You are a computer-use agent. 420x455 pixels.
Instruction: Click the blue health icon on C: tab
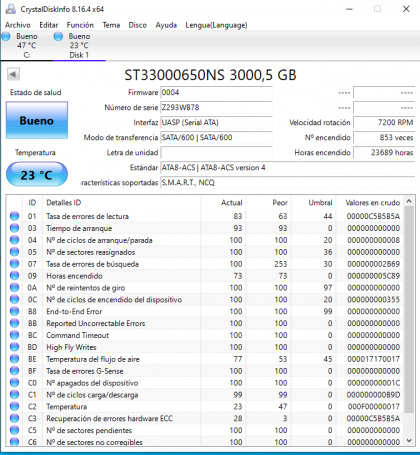point(6,36)
